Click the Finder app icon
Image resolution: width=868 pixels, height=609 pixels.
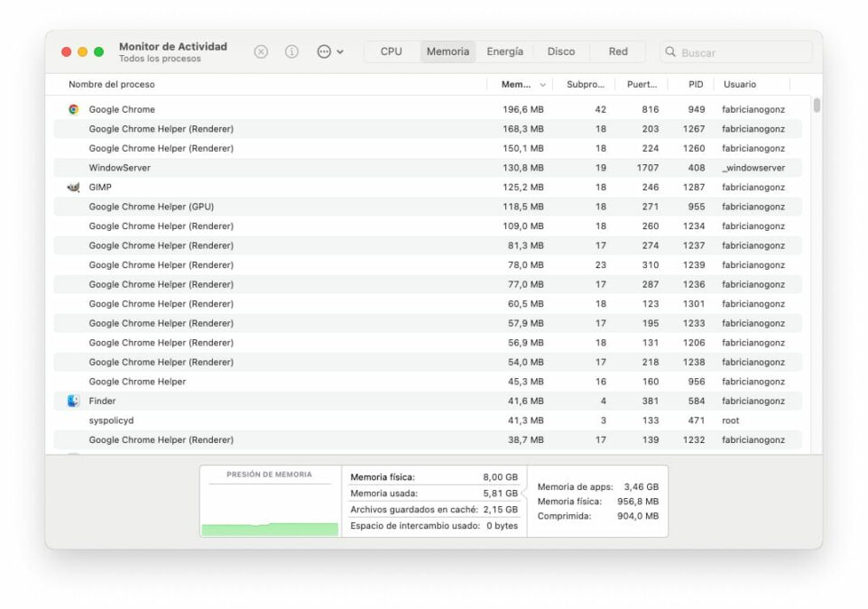74,401
